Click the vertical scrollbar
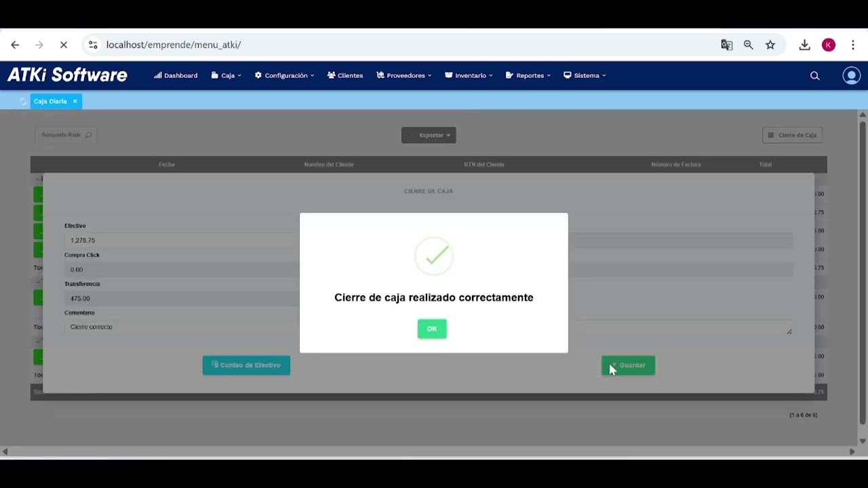The image size is (868, 488). (x=863, y=272)
